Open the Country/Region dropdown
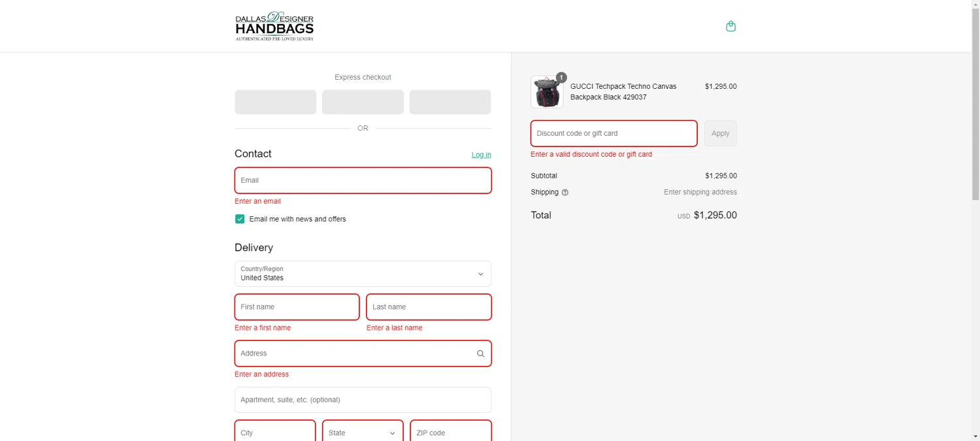980x441 pixels. click(363, 274)
